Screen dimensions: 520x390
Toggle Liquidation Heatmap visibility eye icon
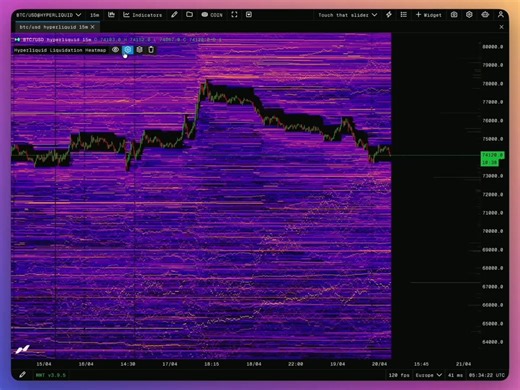115,50
